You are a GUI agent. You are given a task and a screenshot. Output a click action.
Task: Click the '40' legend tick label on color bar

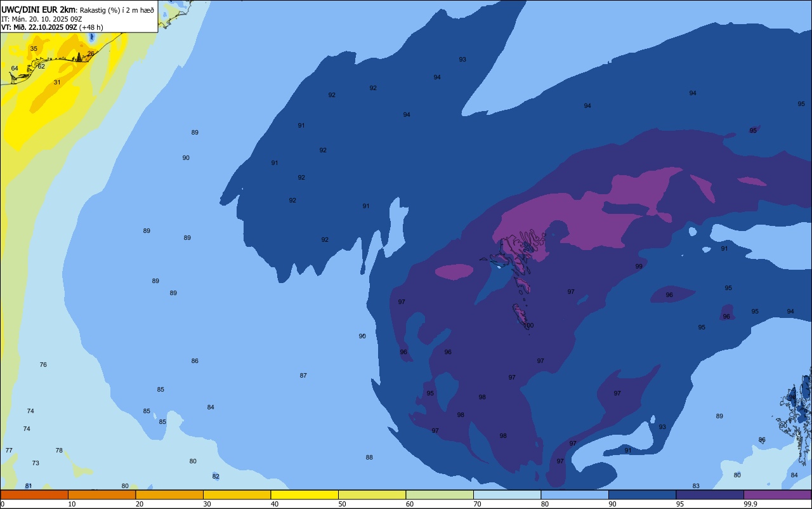click(x=275, y=504)
